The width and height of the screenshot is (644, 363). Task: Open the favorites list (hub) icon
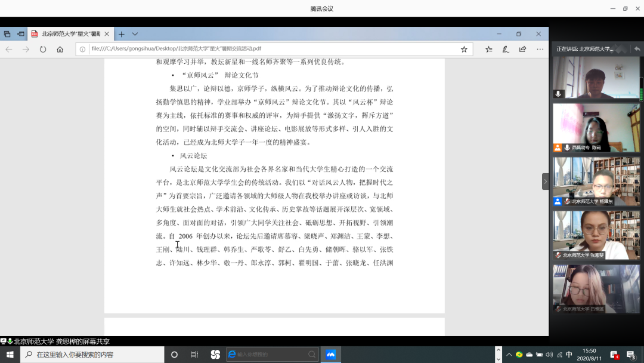[x=488, y=50]
